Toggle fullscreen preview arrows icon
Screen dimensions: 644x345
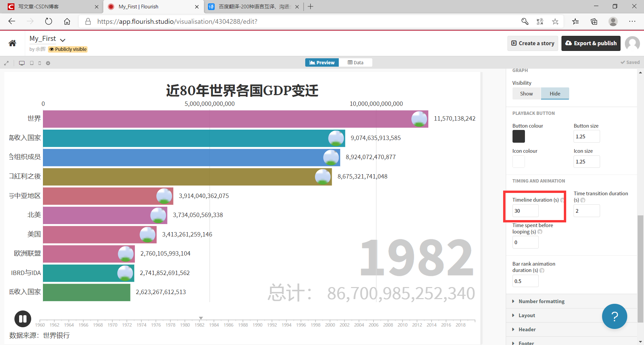click(6, 63)
